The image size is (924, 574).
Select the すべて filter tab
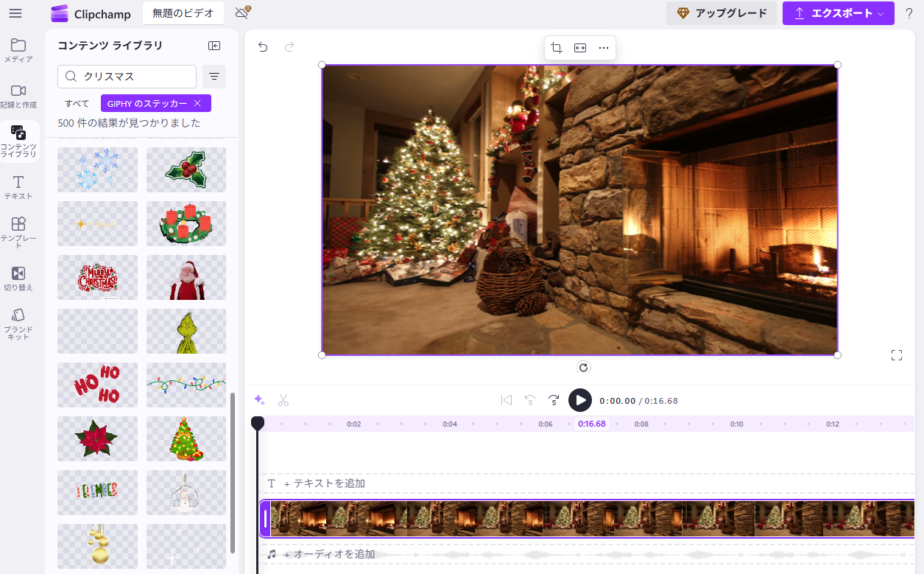tap(77, 103)
